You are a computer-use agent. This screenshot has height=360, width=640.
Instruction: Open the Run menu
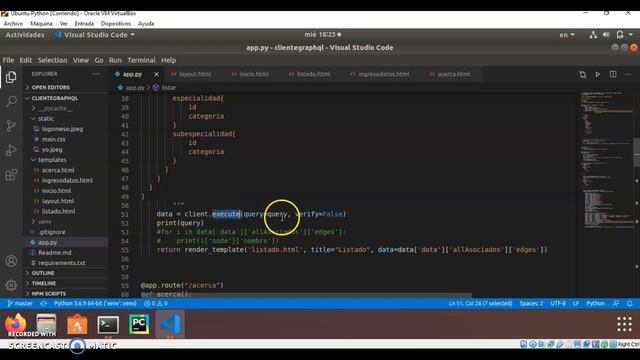pyautogui.click(x=115, y=60)
